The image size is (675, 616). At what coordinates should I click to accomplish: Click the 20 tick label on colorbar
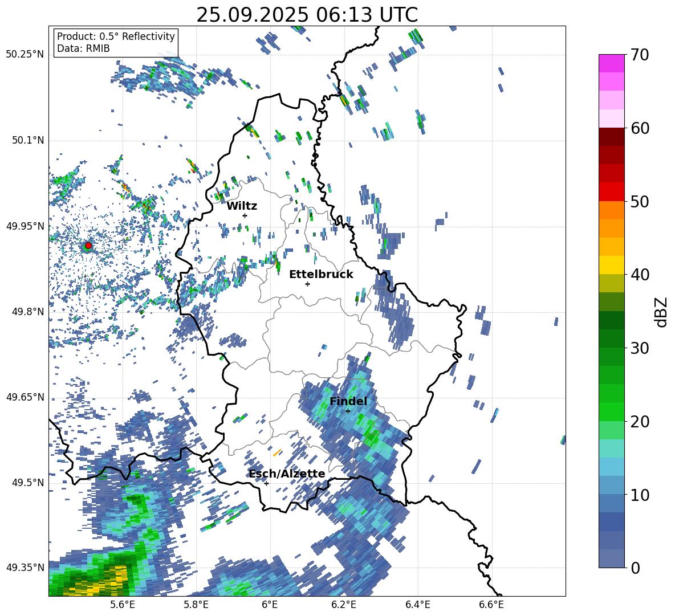[640, 422]
